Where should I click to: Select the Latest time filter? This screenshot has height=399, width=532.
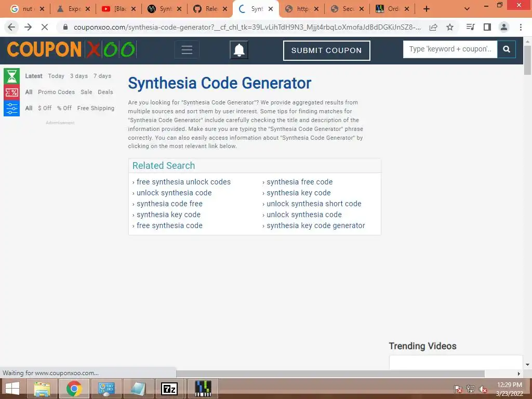pos(34,76)
